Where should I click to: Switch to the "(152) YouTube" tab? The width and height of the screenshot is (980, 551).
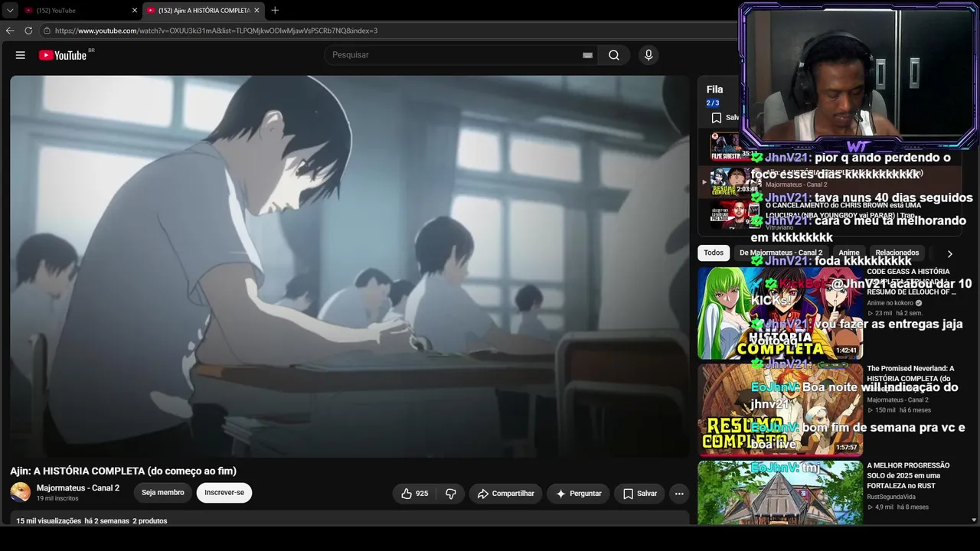click(79, 11)
